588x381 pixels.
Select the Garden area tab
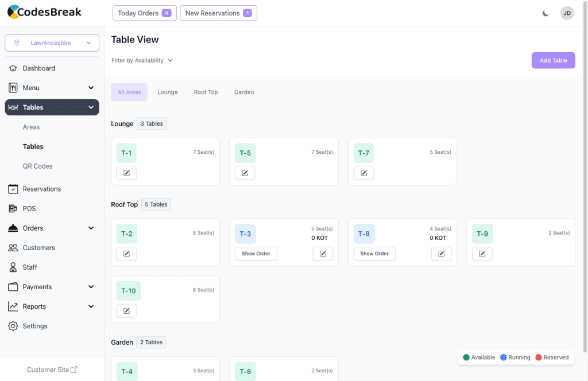[244, 92]
